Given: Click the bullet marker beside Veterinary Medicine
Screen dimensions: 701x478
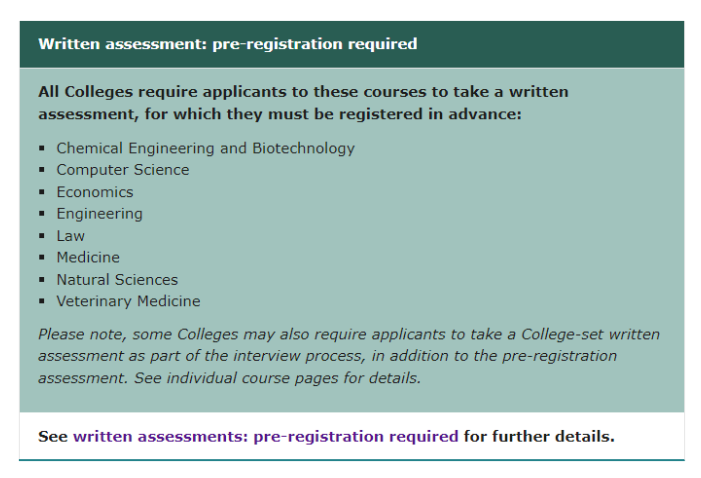Looking at the screenshot, I should [42, 302].
